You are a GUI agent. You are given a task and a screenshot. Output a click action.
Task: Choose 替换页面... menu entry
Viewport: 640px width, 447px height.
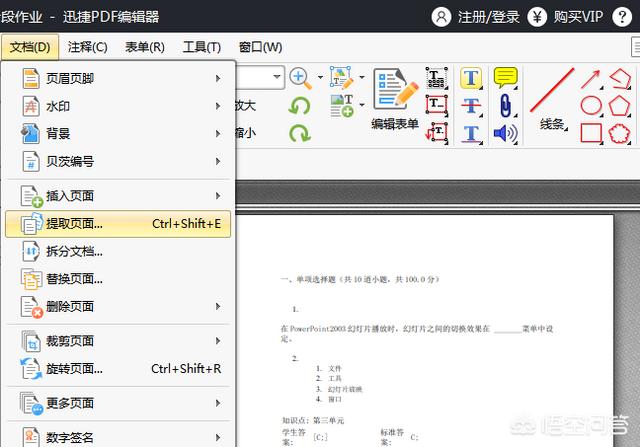(118, 279)
